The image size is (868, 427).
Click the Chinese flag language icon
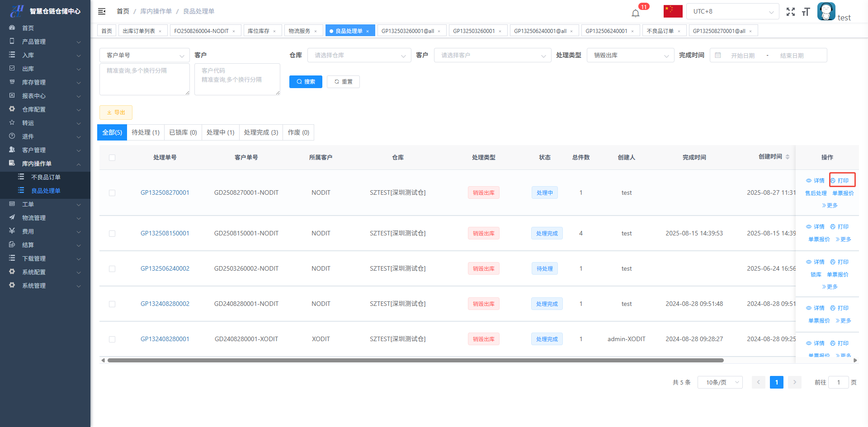tap(673, 11)
